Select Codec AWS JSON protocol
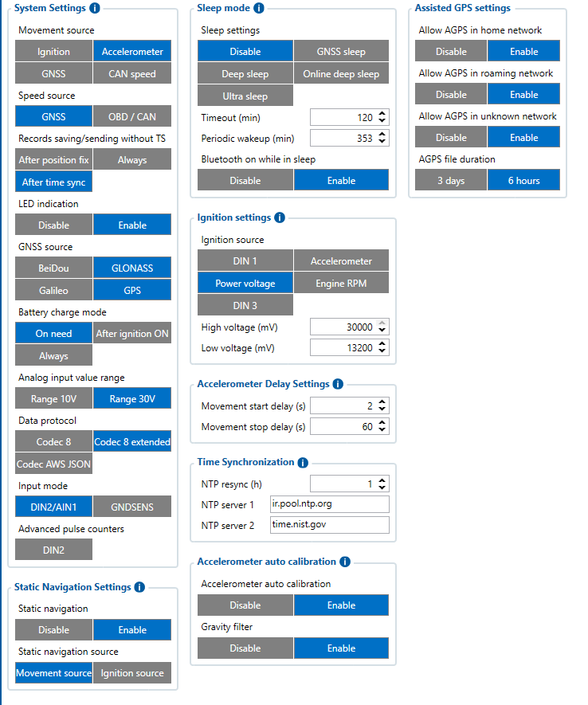The height and width of the screenshot is (705, 588). coord(53,464)
